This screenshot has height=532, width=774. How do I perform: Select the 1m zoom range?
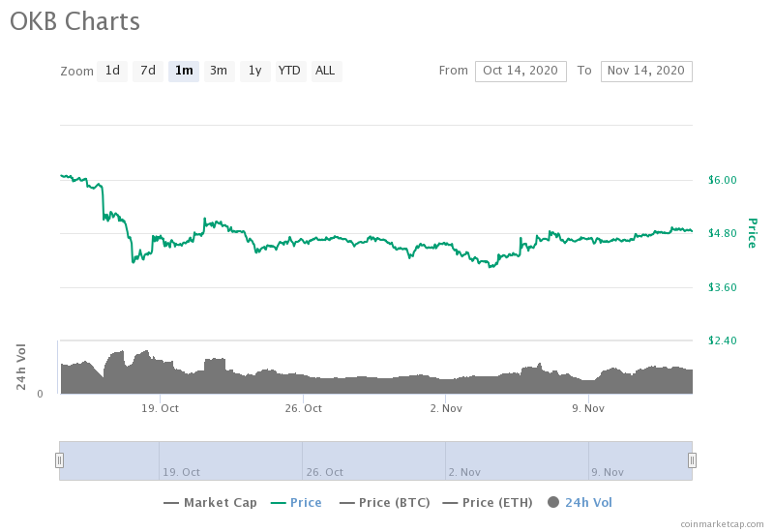pos(184,71)
